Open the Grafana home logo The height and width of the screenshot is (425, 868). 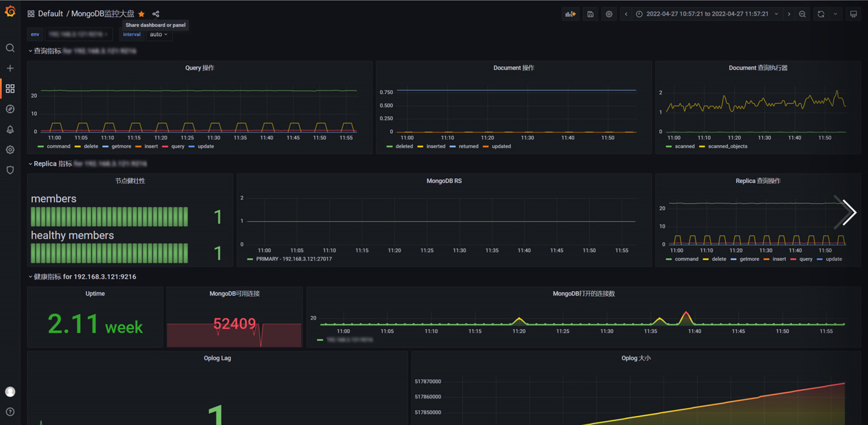click(10, 12)
